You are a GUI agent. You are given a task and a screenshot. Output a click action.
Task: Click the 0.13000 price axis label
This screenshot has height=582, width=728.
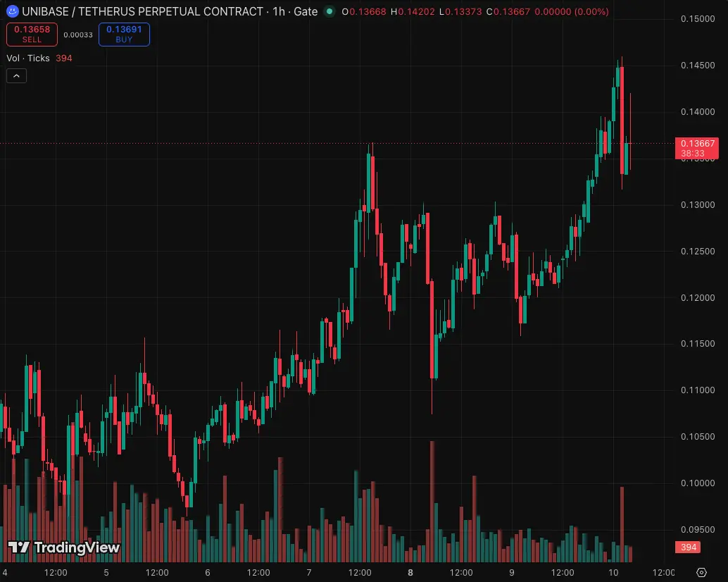pos(698,204)
